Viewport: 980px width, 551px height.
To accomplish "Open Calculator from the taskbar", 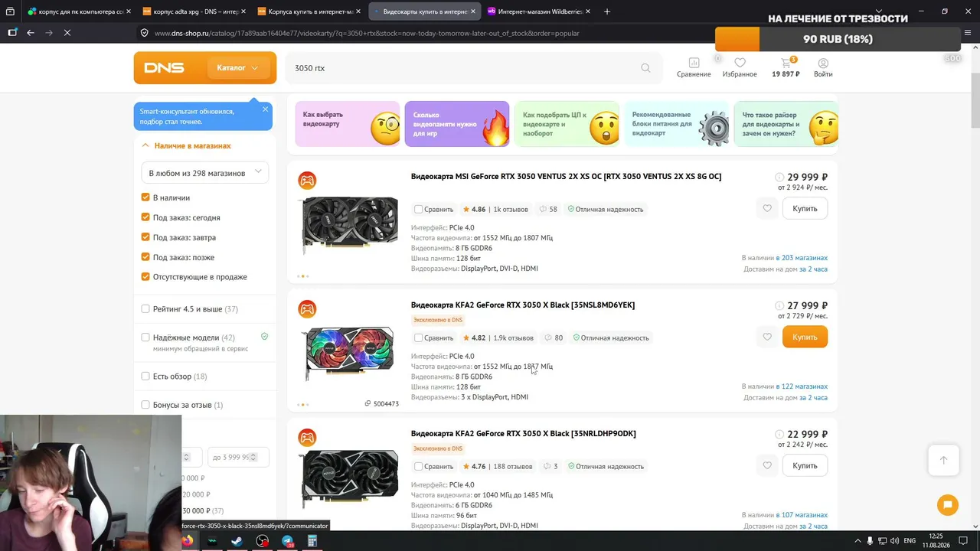I will click(x=312, y=541).
